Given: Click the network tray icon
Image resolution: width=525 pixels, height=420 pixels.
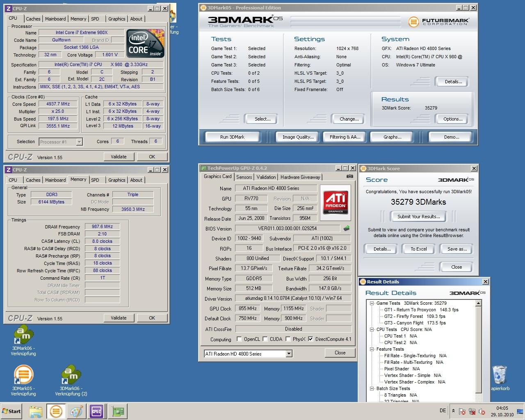Looking at the screenshot, I should (x=472, y=411).
